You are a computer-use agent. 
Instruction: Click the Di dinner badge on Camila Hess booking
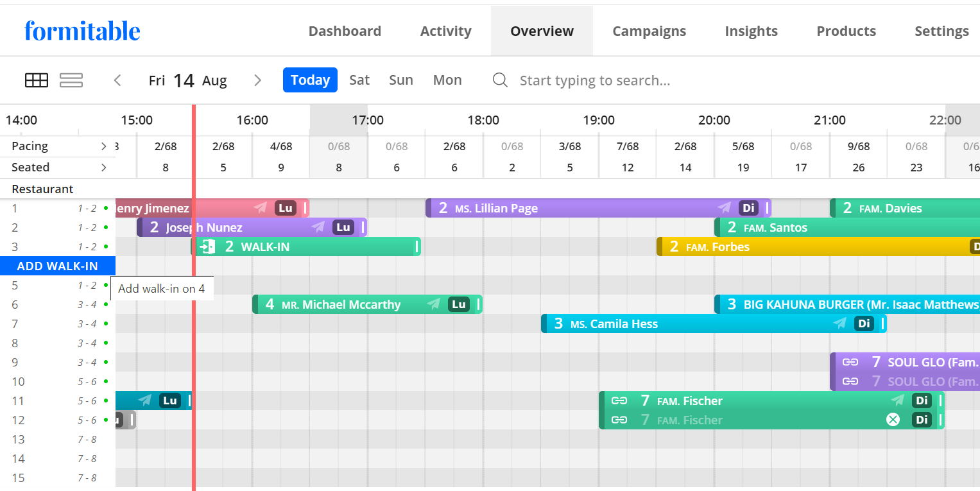864,323
